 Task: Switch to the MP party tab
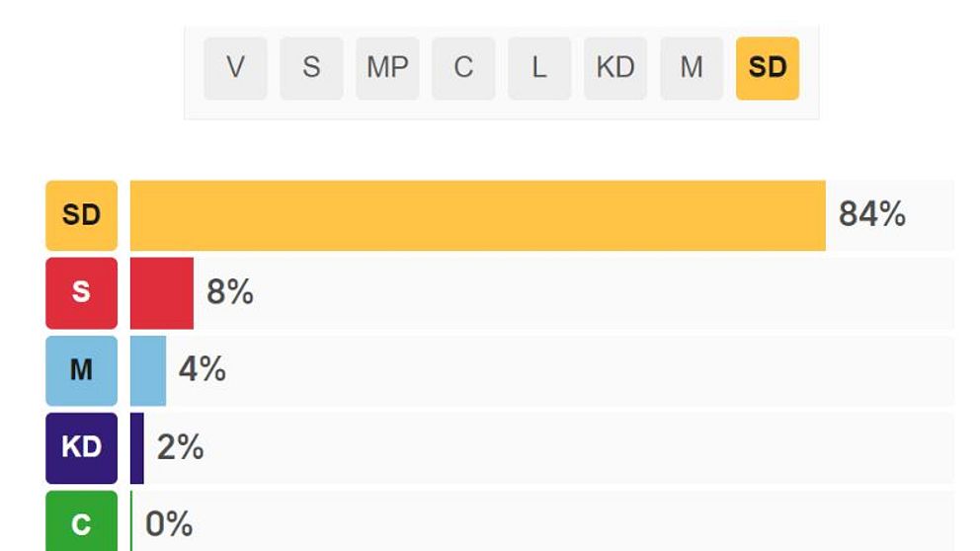pos(387,68)
